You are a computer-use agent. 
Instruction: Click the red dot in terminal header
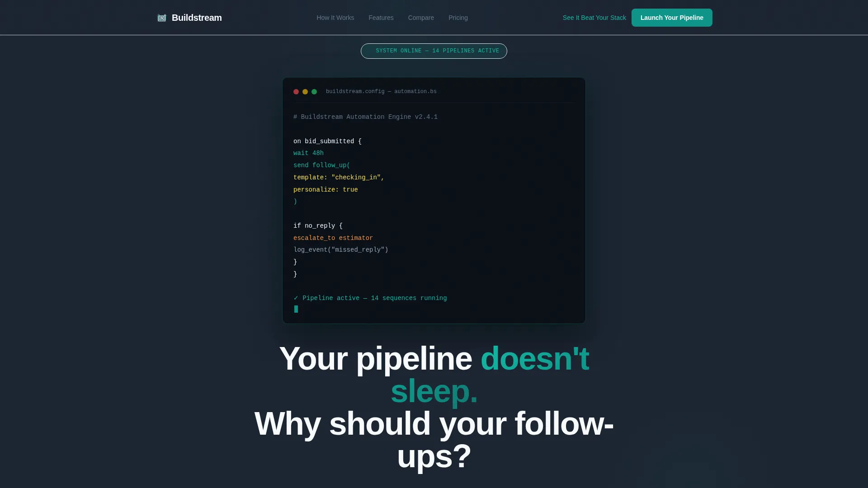click(296, 92)
